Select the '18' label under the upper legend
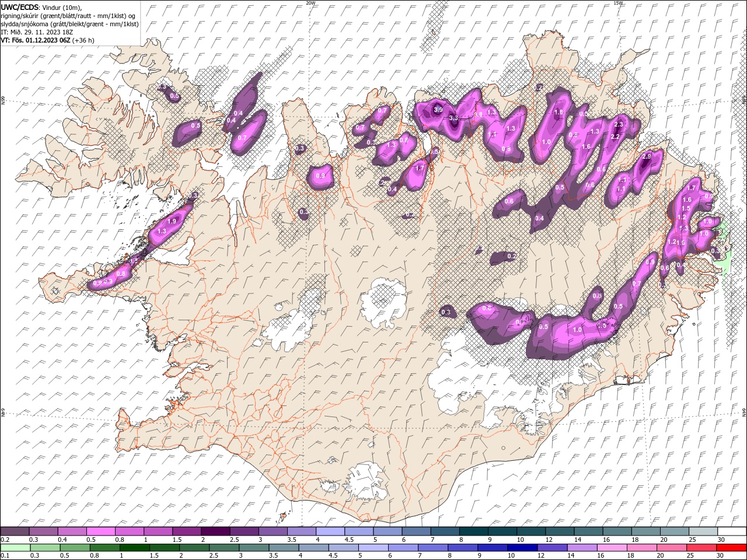747x560 pixels. click(635, 540)
